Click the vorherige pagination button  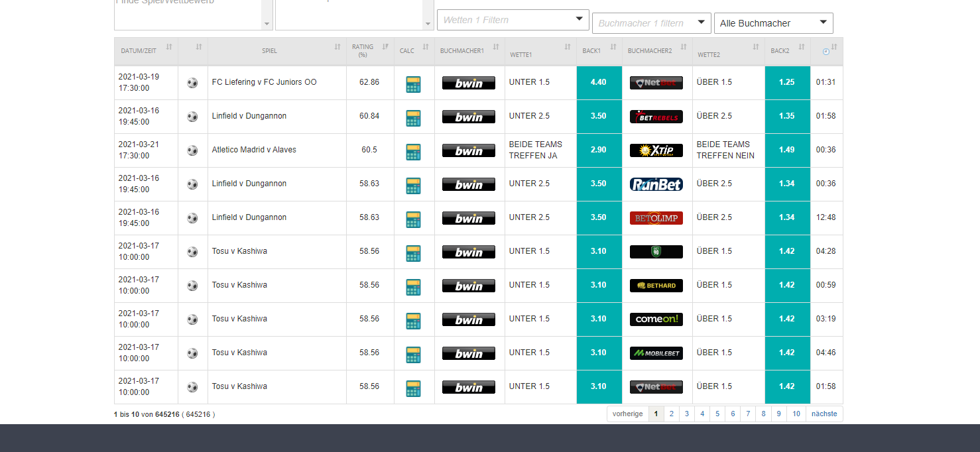pos(627,414)
